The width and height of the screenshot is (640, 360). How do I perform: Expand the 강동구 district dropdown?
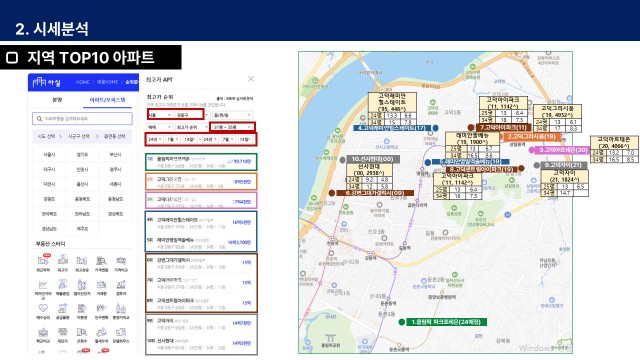(x=189, y=115)
